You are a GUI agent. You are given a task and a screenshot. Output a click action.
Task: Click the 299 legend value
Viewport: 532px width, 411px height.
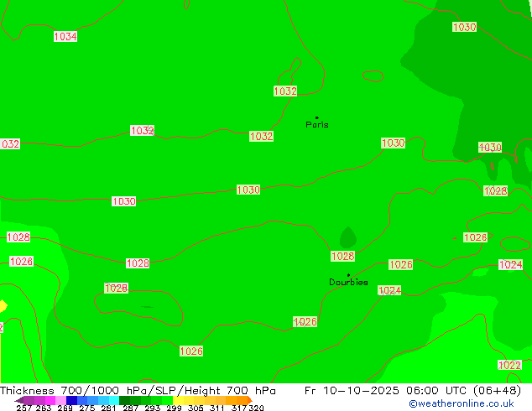(x=174, y=408)
